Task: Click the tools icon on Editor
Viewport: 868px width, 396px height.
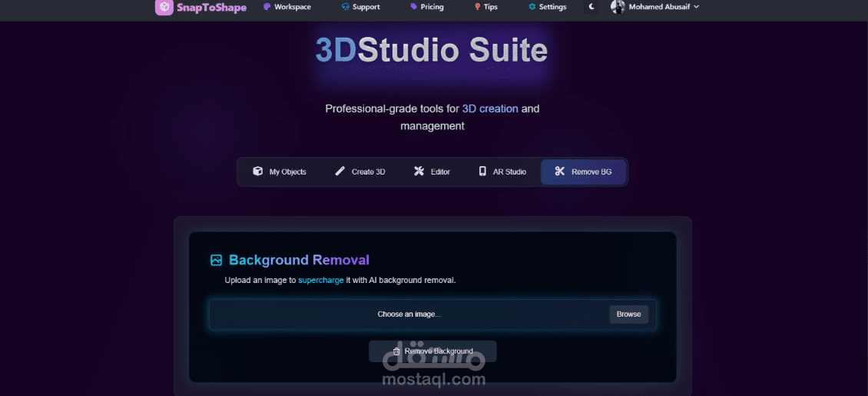Action: coord(419,171)
